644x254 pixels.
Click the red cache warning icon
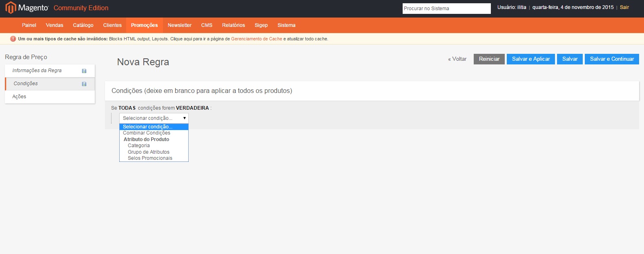pyautogui.click(x=13, y=39)
